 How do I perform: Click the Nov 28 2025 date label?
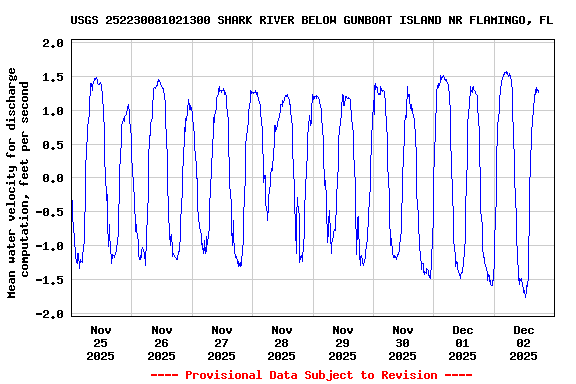pos(281,343)
